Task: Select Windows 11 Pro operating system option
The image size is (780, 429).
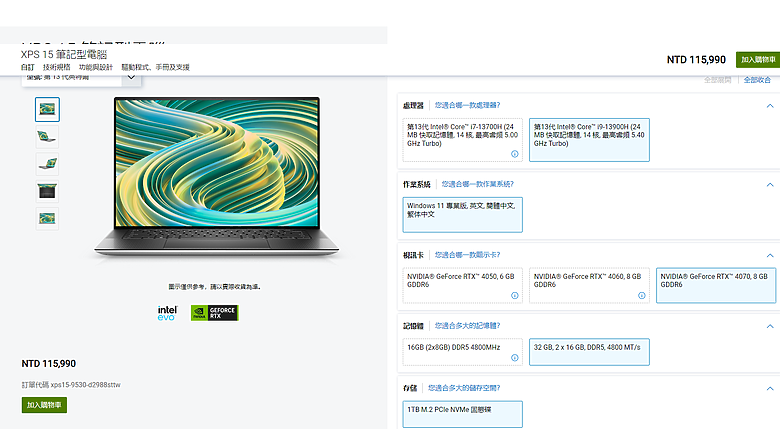Action: tap(463, 214)
